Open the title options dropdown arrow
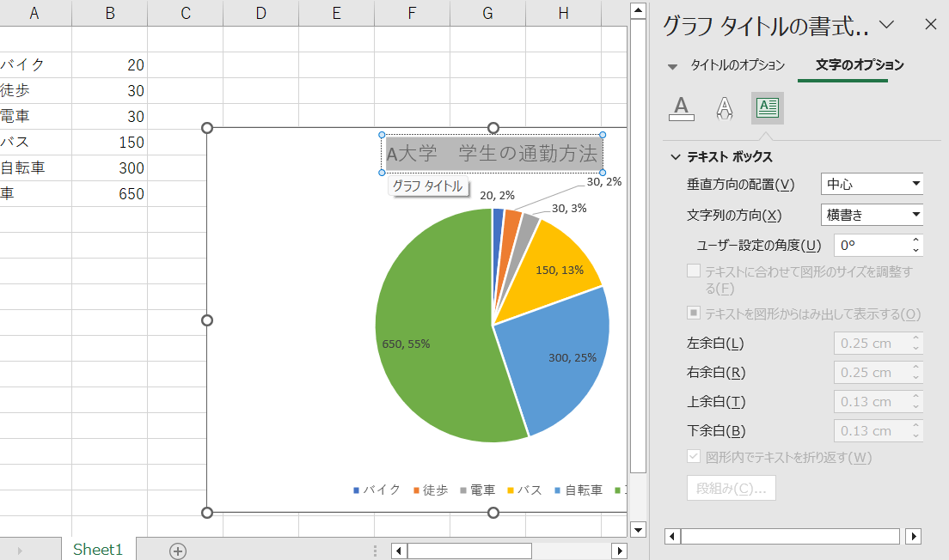The image size is (949, 560). click(x=672, y=66)
